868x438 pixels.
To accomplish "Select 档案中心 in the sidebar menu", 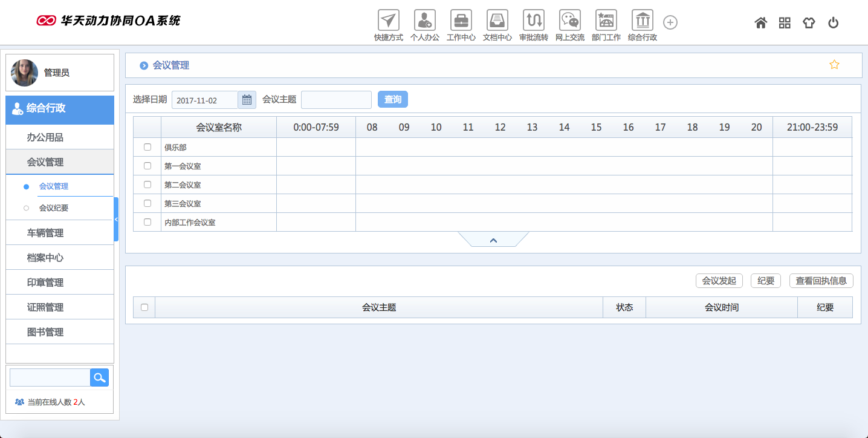I will pos(45,258).
